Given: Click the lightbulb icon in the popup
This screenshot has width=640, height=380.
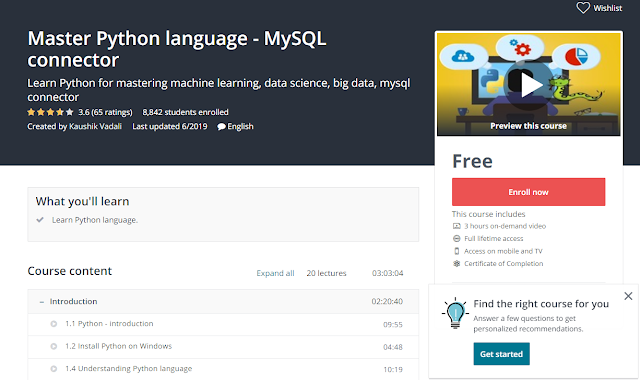Looking at the screenshot, I should 455,313.
